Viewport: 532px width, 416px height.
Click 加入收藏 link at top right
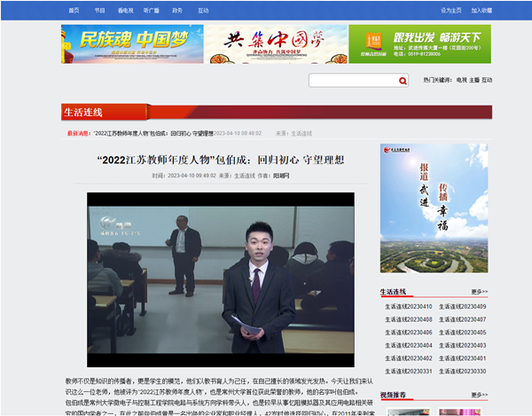[x=481, y=11]
